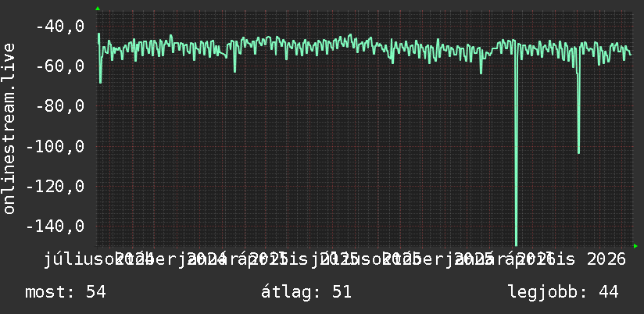This screenshot has height=314, width=644.
Task: Click the "átlag: 51" average value text
Action: click(x=306, y=292)
